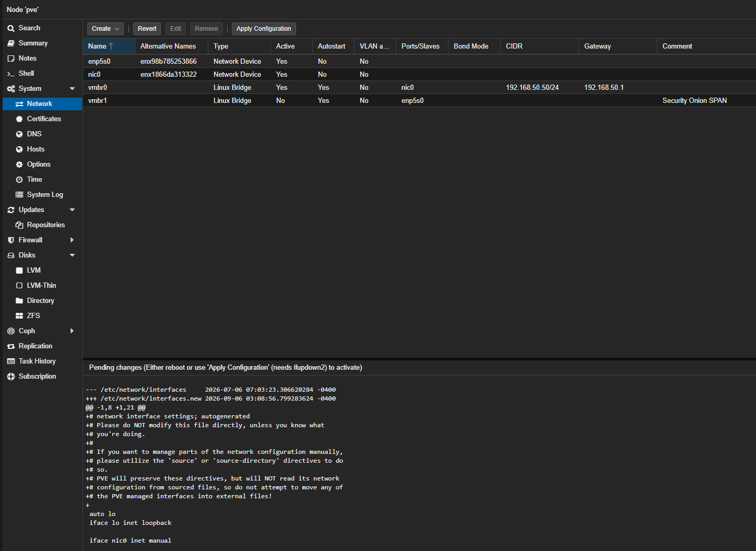756x551 pixels.
Task: Open the Repositories files icon
Action: pos(19,225)
